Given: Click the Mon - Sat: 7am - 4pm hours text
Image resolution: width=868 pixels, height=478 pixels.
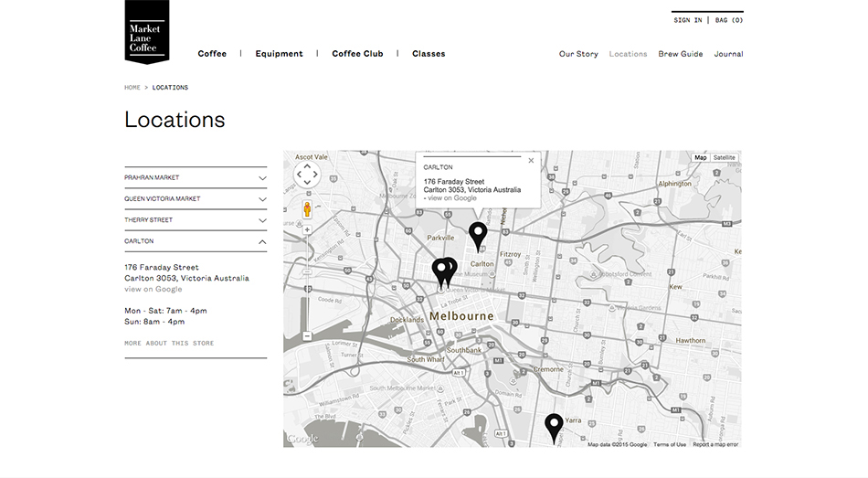Looking at the screenshot, I should [x=165, y=311].
